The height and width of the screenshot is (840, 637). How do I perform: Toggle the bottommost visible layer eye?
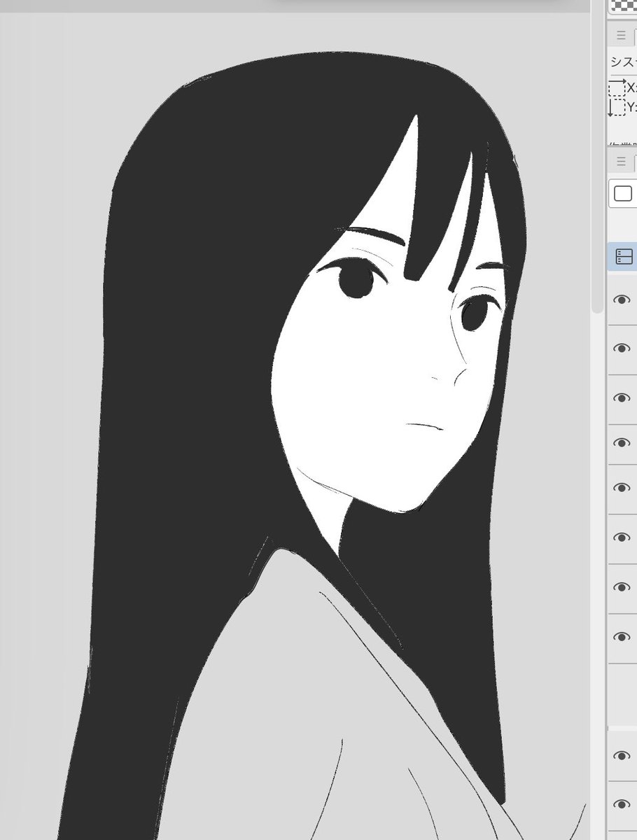click(x=622, y=806)
